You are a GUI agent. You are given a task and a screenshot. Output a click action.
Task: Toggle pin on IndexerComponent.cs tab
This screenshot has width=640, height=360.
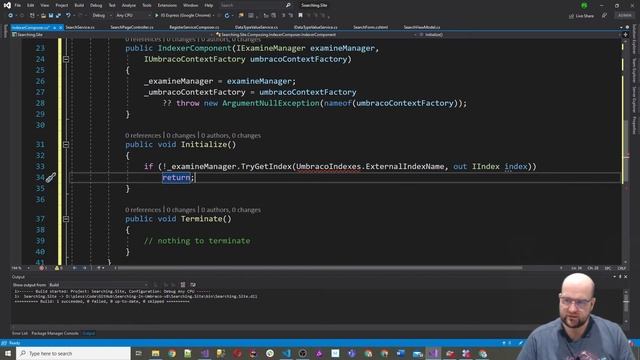(x=54, y=27)
